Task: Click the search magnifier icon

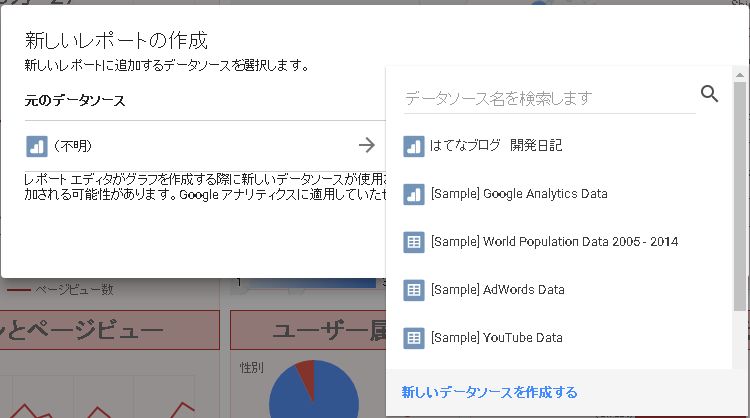Action: [709, 93]
